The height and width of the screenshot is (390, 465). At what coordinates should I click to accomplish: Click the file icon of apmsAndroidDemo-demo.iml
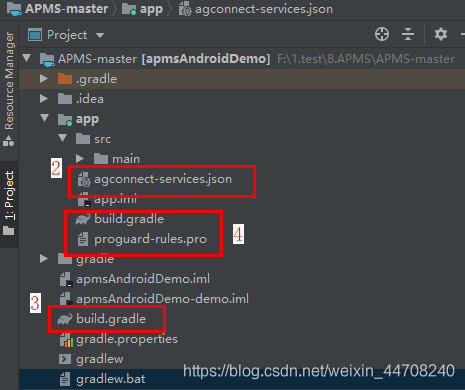(66, 299)
